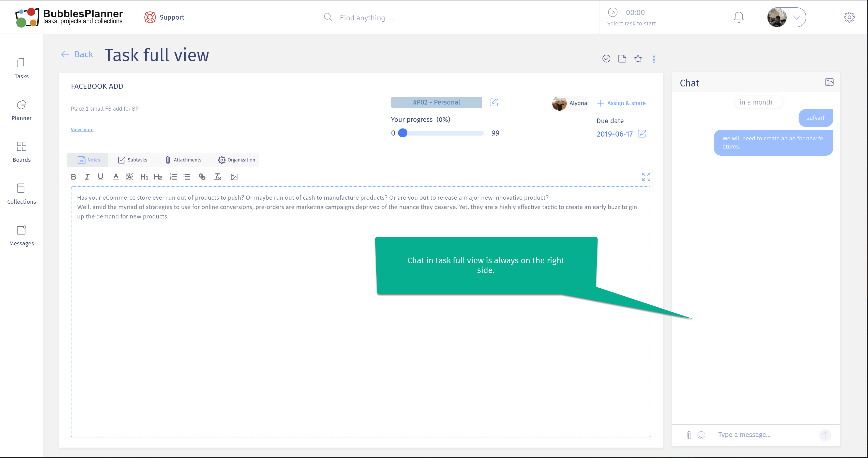This screenshot has width=868, height=458.
Task: Open the Support link
Action: (164, 17)
